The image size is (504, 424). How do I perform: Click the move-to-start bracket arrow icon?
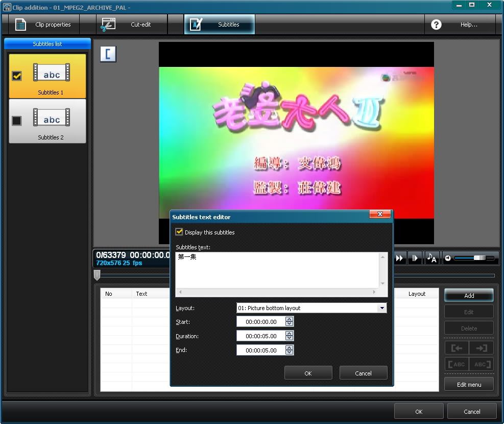click(457, 348)
